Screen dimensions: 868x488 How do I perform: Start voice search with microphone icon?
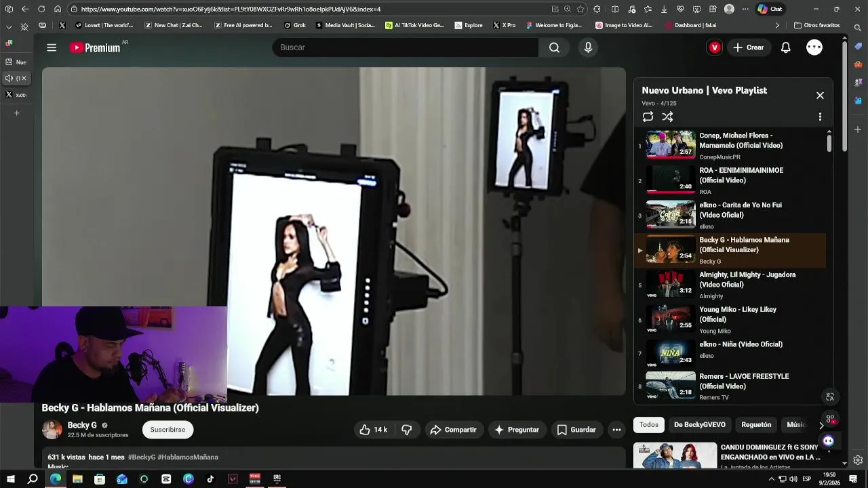(x=588, y=47)
